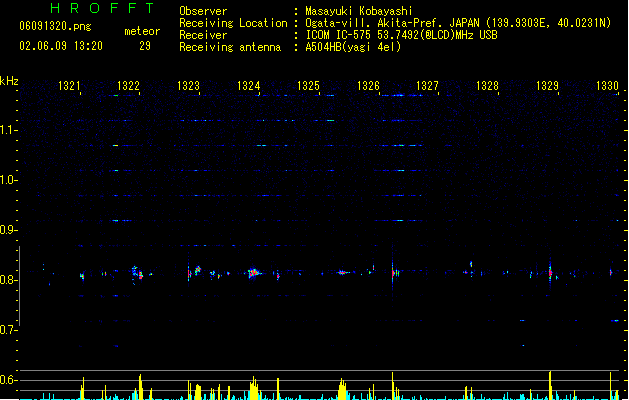Click the 1325 time marker

coord(308,86)
